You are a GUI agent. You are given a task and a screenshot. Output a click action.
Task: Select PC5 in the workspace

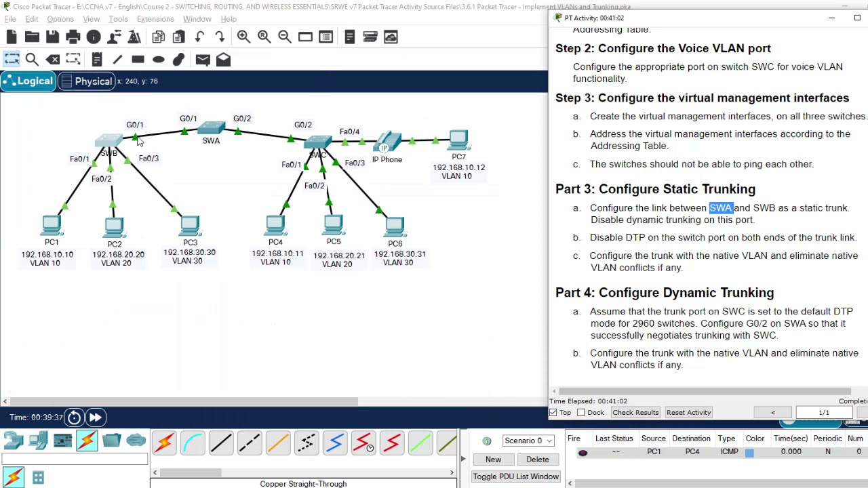[334, 225]
